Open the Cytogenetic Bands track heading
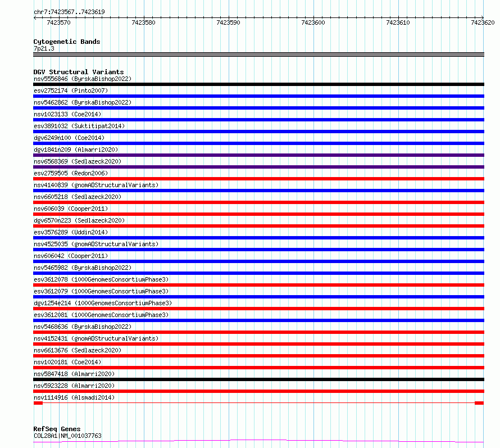500x448 pixels. [67, 42]
